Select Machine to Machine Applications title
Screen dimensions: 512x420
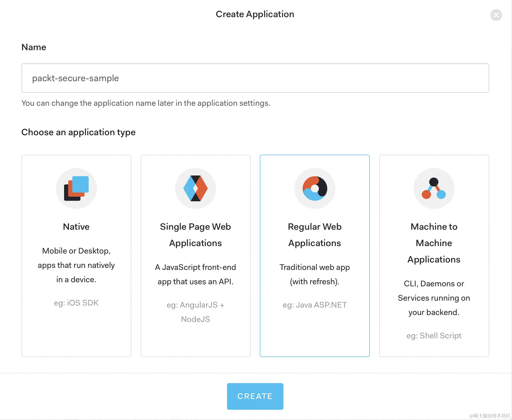tap(434, 243)
